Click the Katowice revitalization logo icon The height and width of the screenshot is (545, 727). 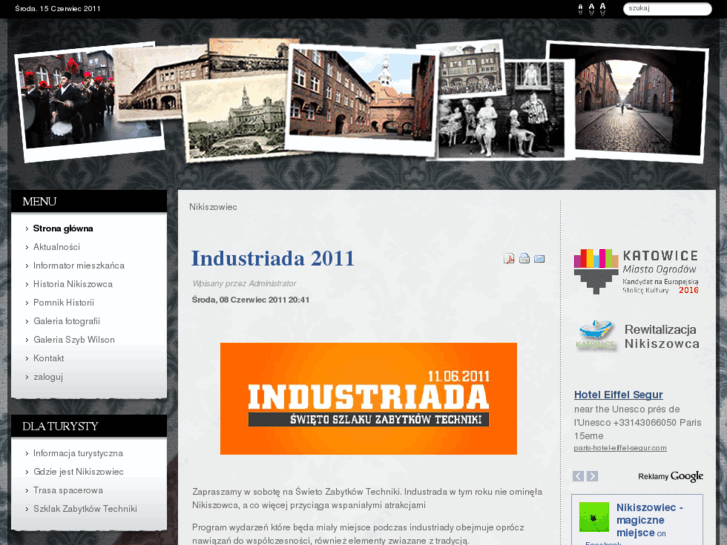pos(596,335)
